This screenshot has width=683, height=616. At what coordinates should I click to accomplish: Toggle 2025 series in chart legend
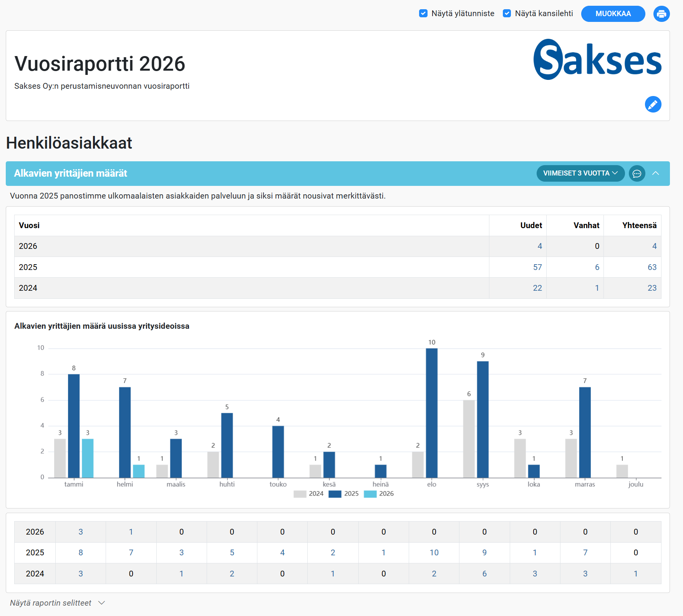click(344, 494)
